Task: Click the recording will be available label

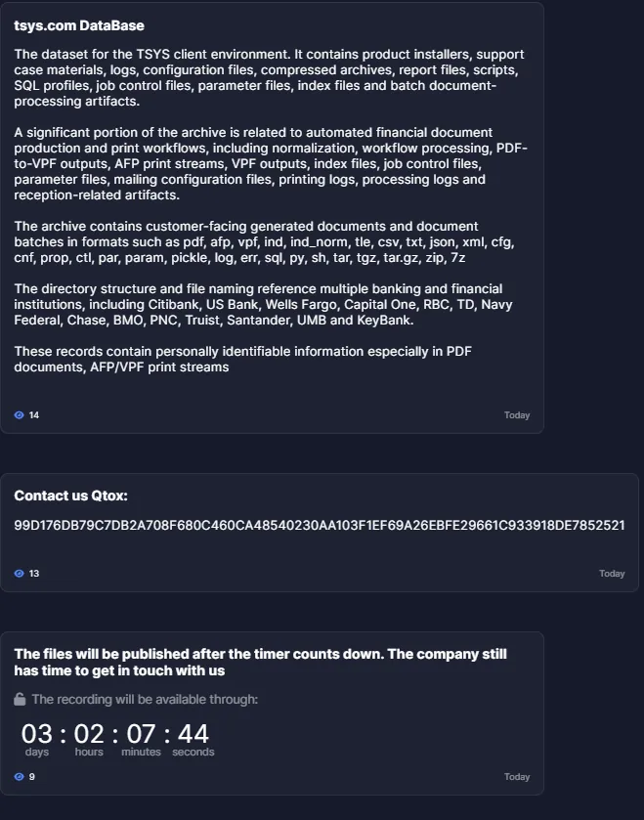Action: pos(145,699)
